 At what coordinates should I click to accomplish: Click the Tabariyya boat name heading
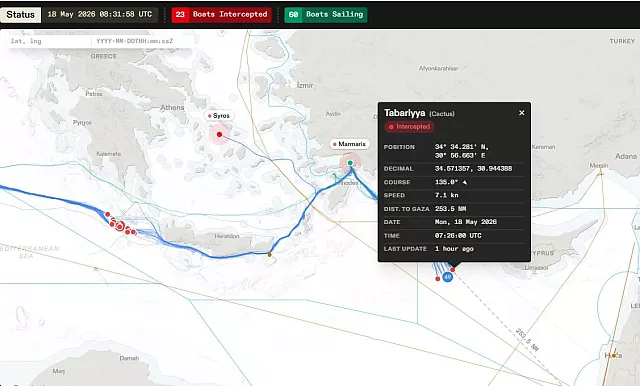point(404,113)
